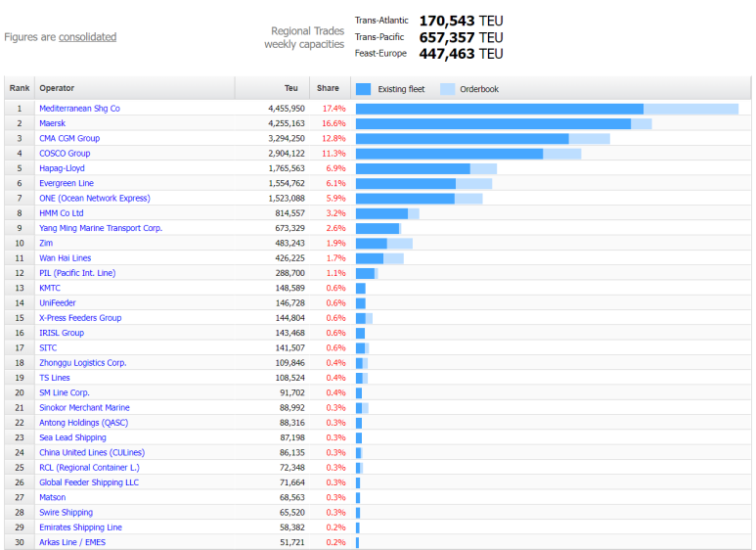Open Global Feeder Shipping LLC link
The width and height of the screenshot is (756, 550).
point(89,482)
